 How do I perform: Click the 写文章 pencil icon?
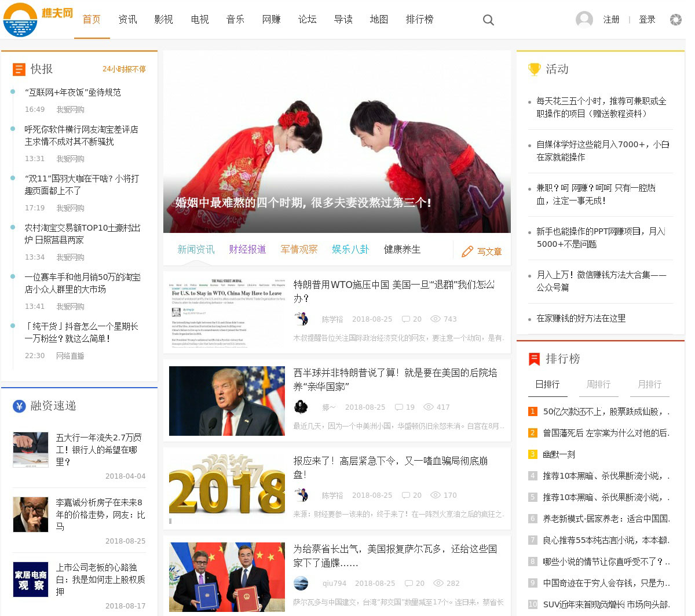[x=467, y=251]
